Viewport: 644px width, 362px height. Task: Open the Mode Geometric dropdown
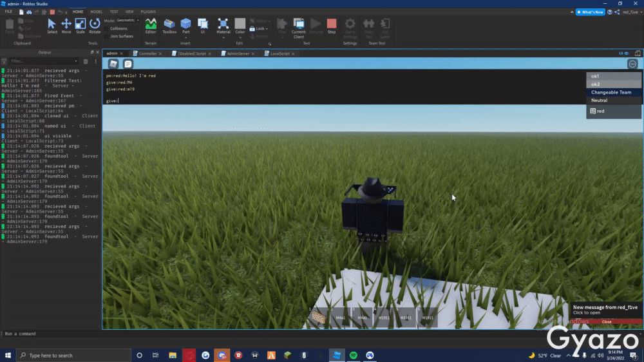(128, 20)
